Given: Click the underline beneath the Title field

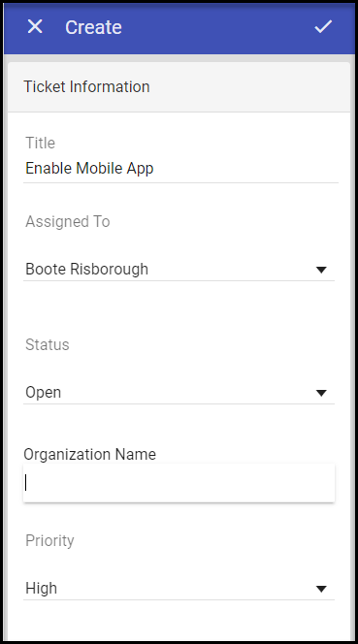Looking at the screenshot, I should click(180, 182).
